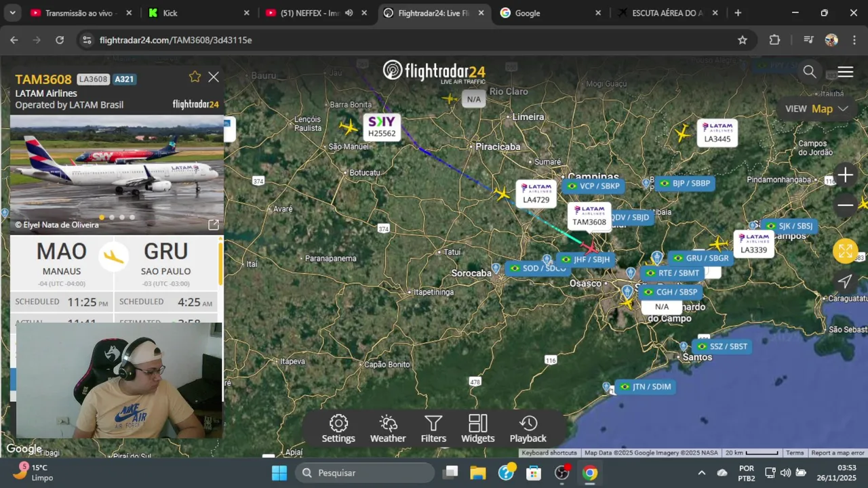Click the red TAM3608 aircraft icon
Image resolution: width=868 pixels, height=488 pixels.
[591, 247]
